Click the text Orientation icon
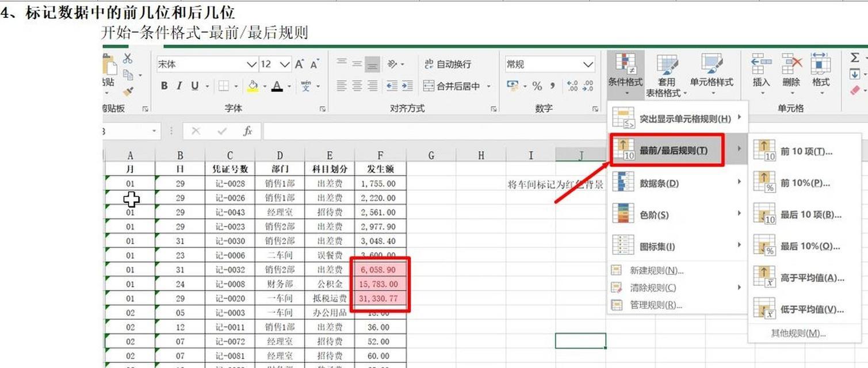The width and height of the screenshot is (868, 368). click(392, 64)
